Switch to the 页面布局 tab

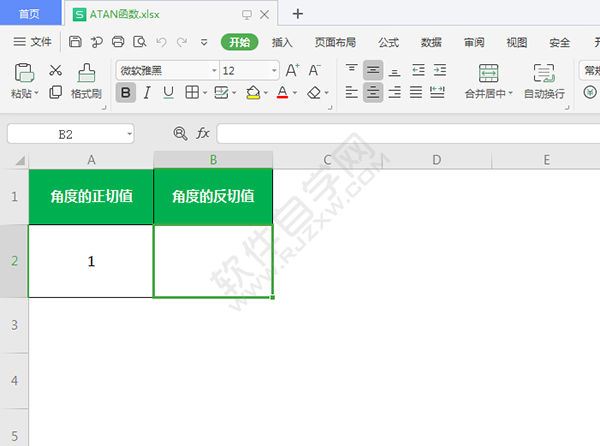(335, 42)
